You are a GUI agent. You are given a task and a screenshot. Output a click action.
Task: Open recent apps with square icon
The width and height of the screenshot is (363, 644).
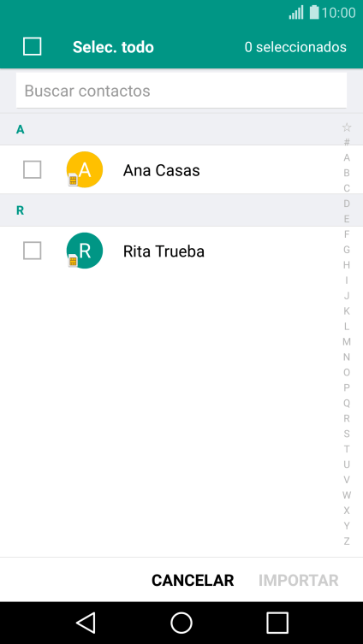277,623
